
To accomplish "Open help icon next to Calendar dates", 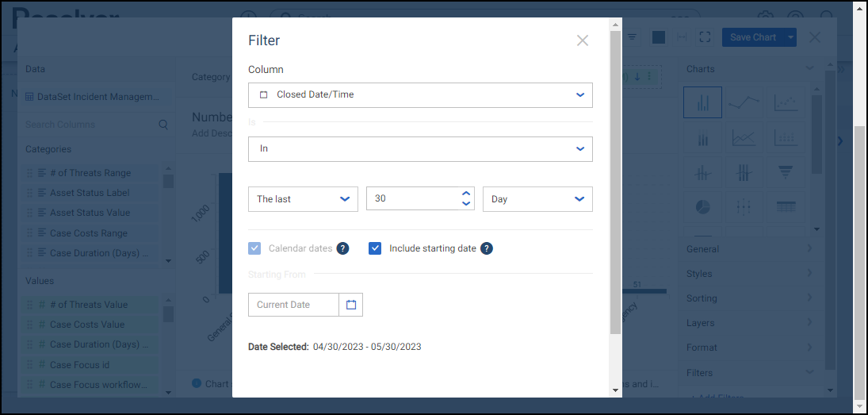I will click(342, 248).
